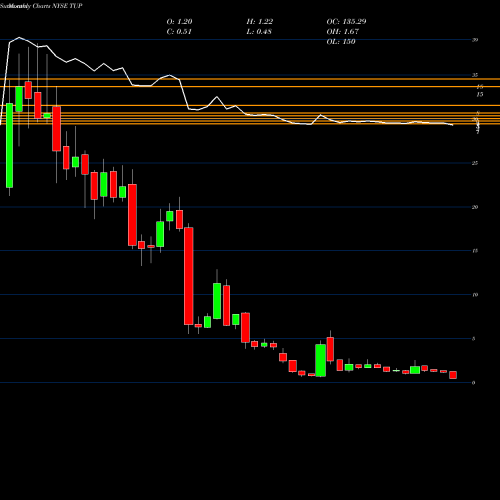The image size is (500, 500).
Task: Click the price axis label 5
Action: point(474,339)
